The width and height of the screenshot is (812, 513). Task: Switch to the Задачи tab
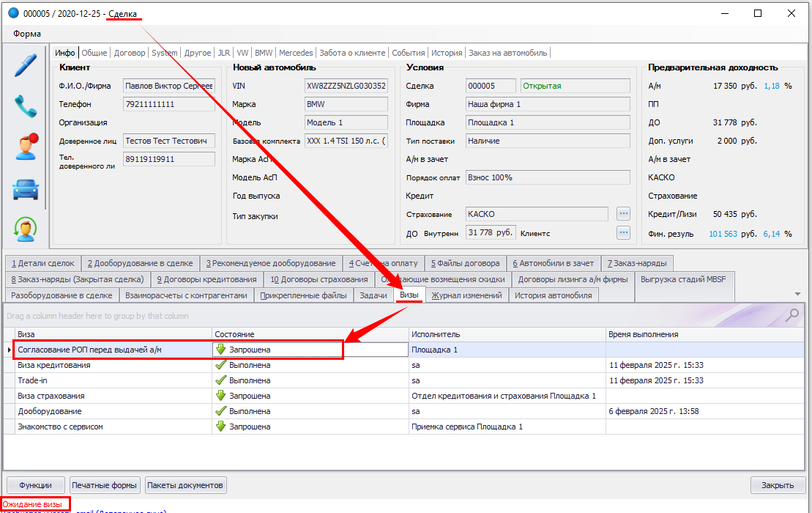[x=373, y=295]
